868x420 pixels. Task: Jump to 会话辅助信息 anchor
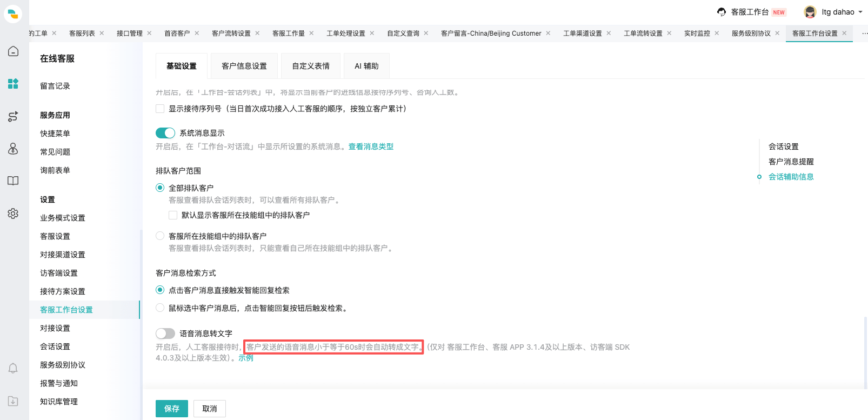(x=791, y=177)
